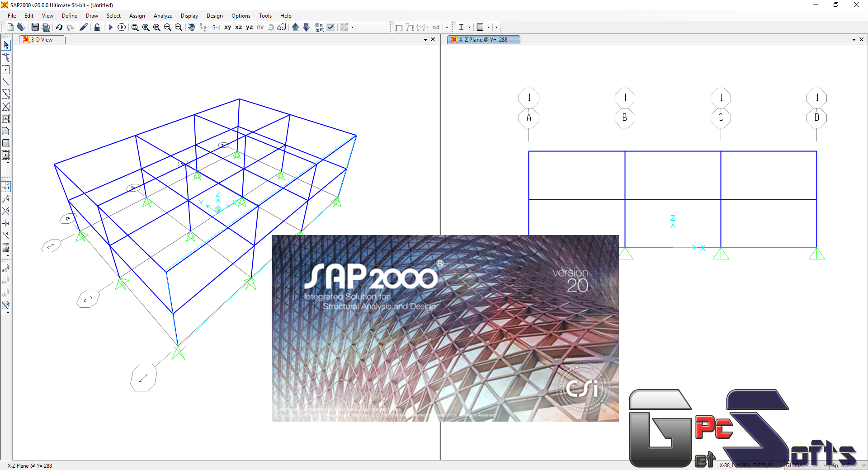Click the Run animated play icon
Image resolution: width=868 pixels, height=470 pixels.
pyautogui.click(x=122, y=27)
